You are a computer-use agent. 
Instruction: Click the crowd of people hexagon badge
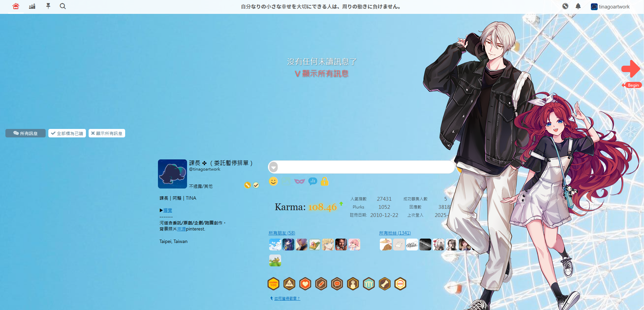(369, 284)
